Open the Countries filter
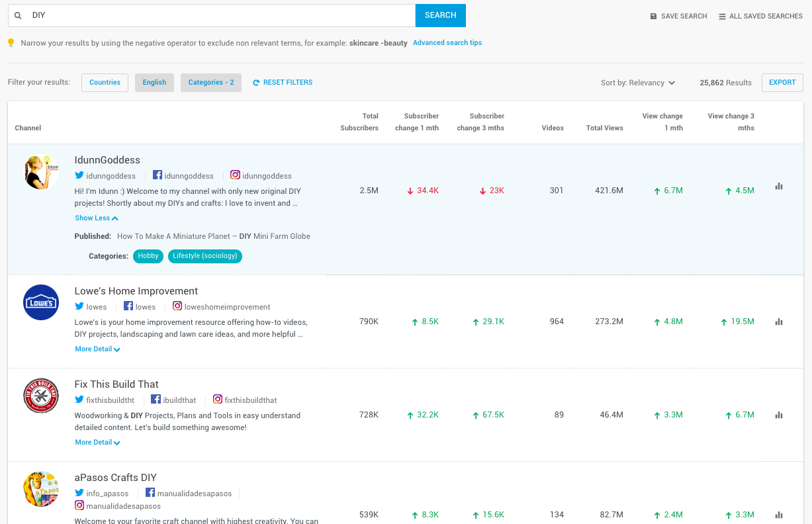Image resolution: width=812 pixels, height=524 pixels. (x=105, y=82)
